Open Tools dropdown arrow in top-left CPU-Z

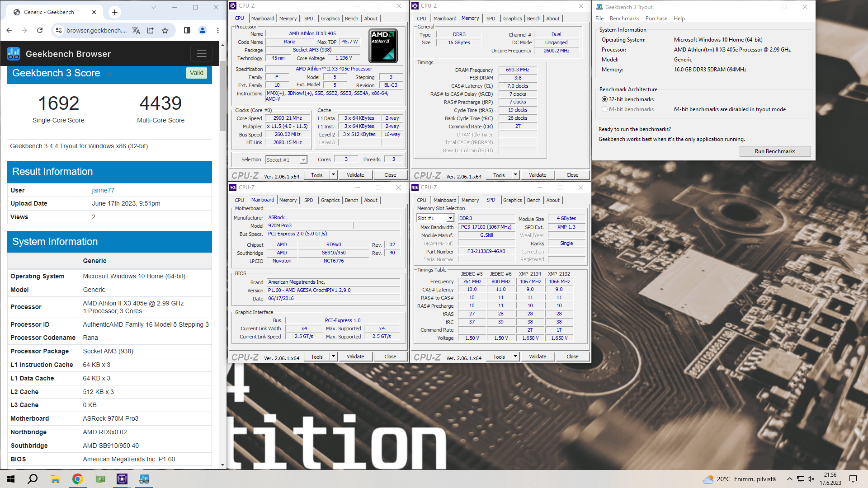333,175
